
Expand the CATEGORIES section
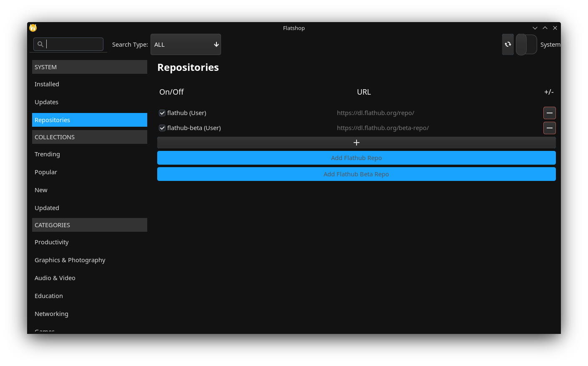point(89,225)
